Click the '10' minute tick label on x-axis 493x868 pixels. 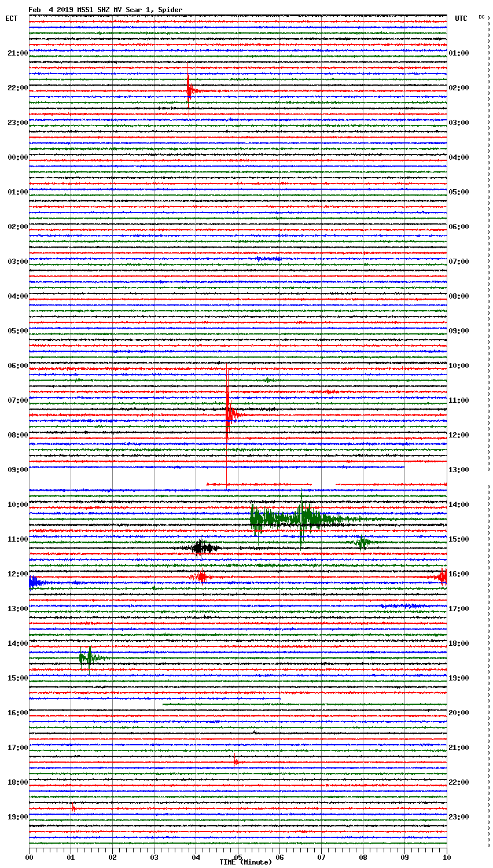(x=446, y=857)
